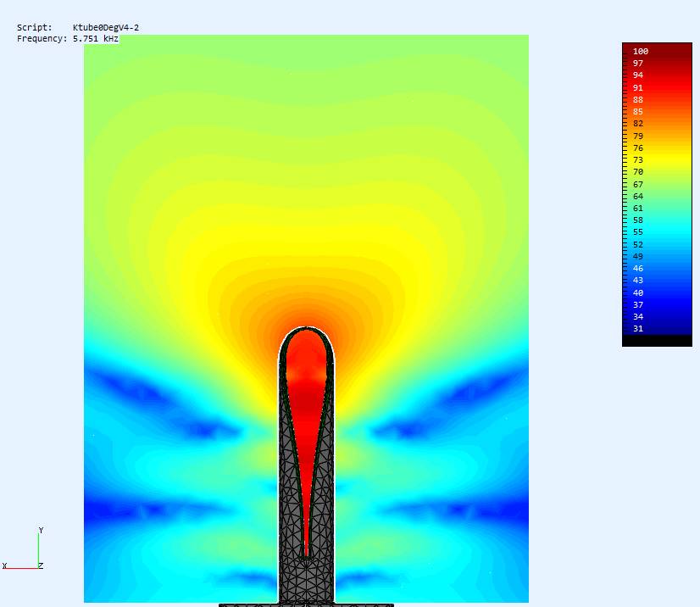Choose legend value 85

coord(638,112)
